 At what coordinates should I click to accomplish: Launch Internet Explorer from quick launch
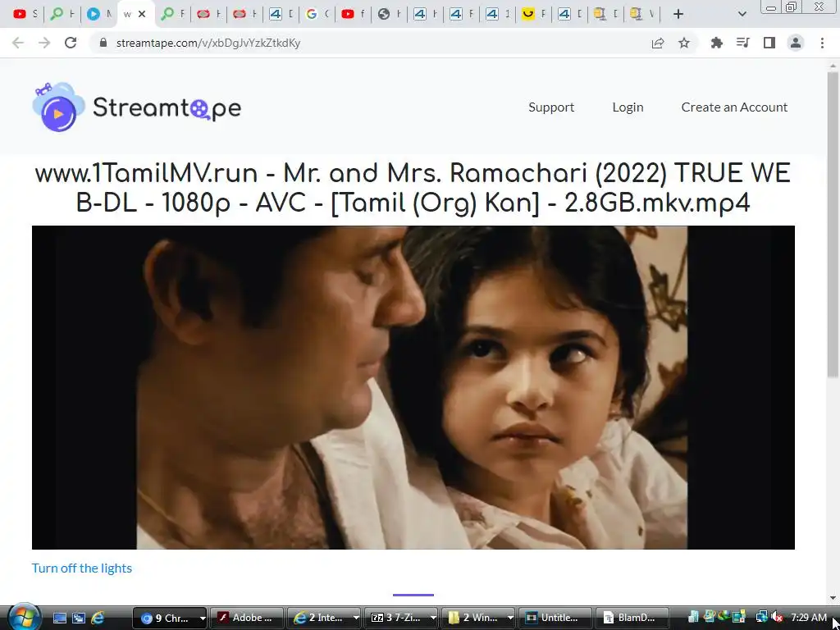(98, 618)
